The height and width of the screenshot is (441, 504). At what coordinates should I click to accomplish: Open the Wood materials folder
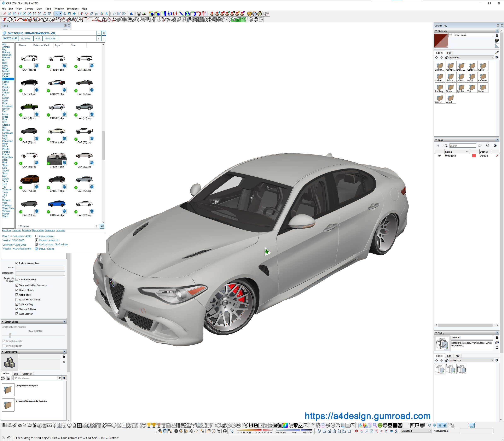(x=451, y=98)
